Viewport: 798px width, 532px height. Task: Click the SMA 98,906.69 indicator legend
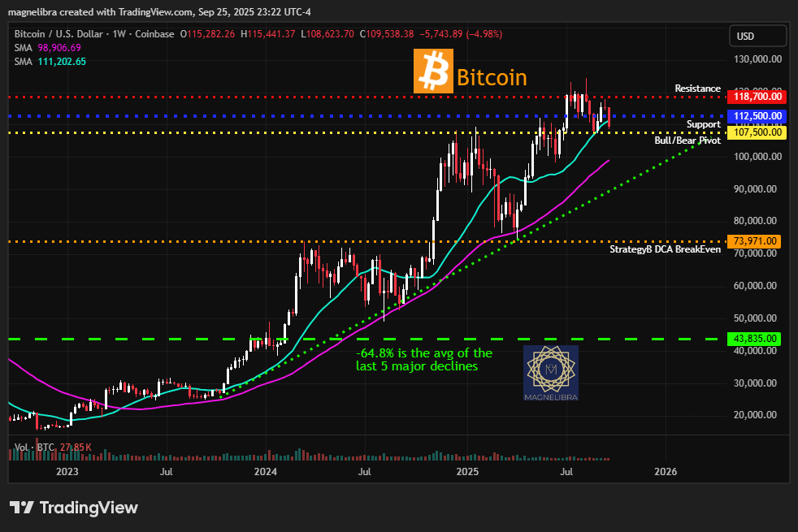(47, 48)
